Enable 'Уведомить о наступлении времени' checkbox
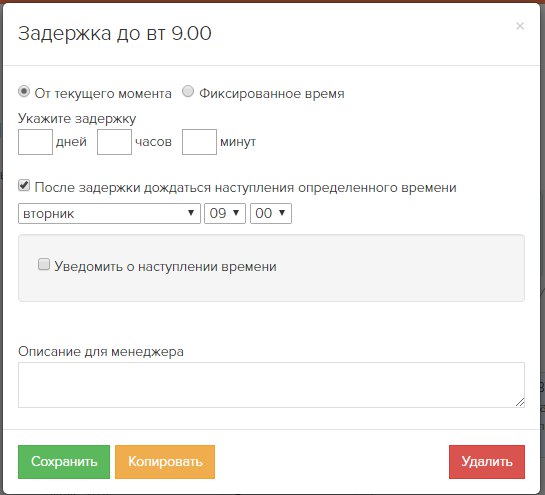 pos(44,265)
